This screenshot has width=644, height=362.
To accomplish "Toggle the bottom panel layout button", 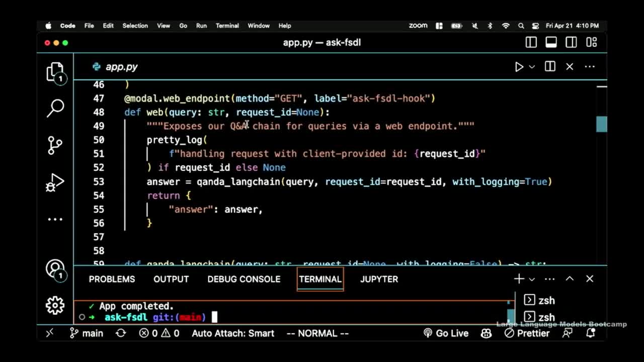I will (551, 43).
